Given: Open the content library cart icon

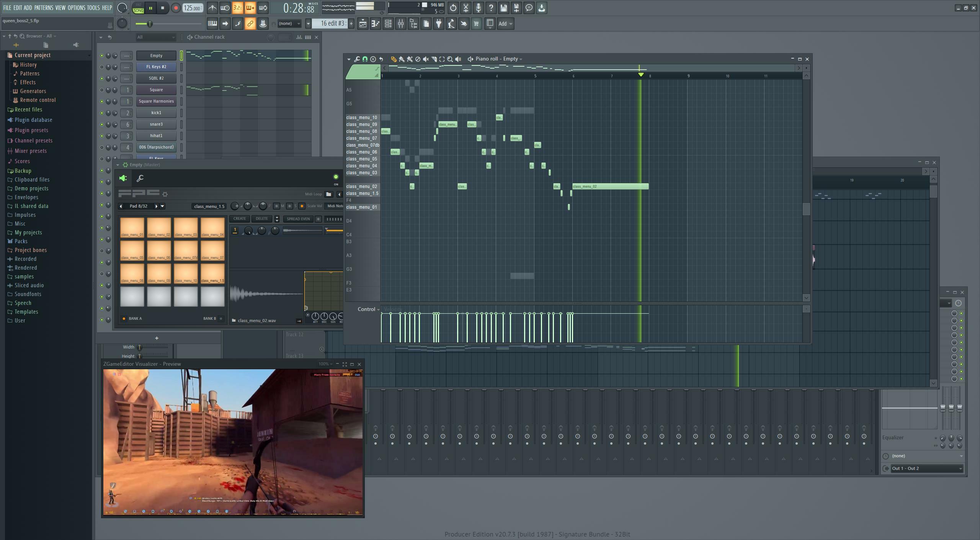Looking at the screenshot, I should click(x=476, y=24).
